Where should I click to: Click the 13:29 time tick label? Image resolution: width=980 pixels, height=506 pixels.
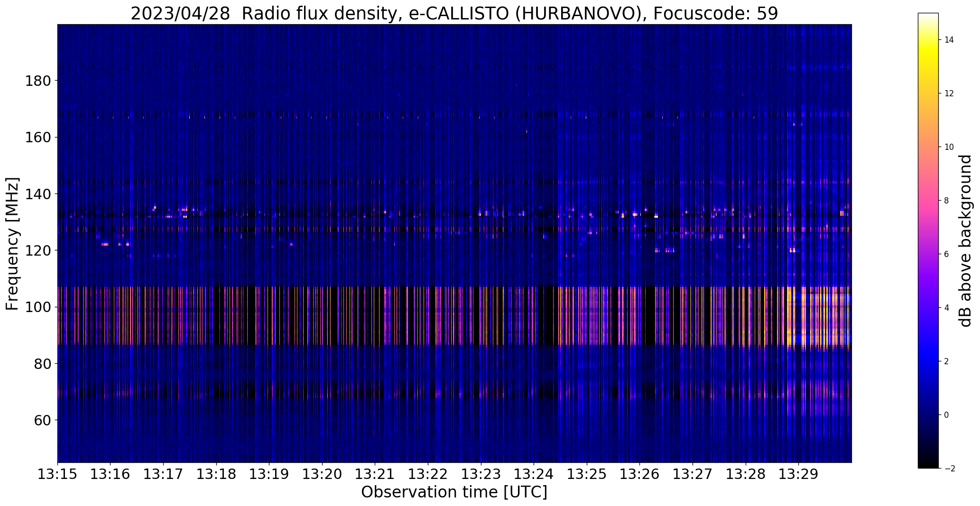tap(799, 474)
